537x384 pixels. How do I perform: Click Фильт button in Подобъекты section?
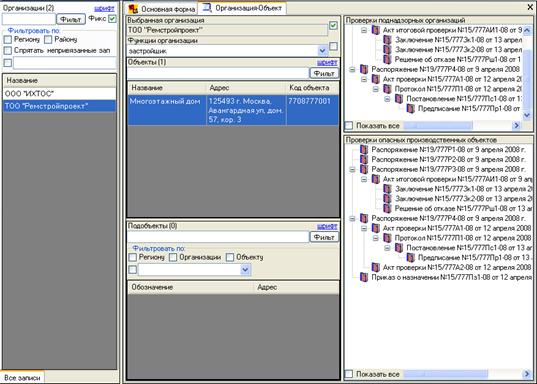(x=324, y=237)
